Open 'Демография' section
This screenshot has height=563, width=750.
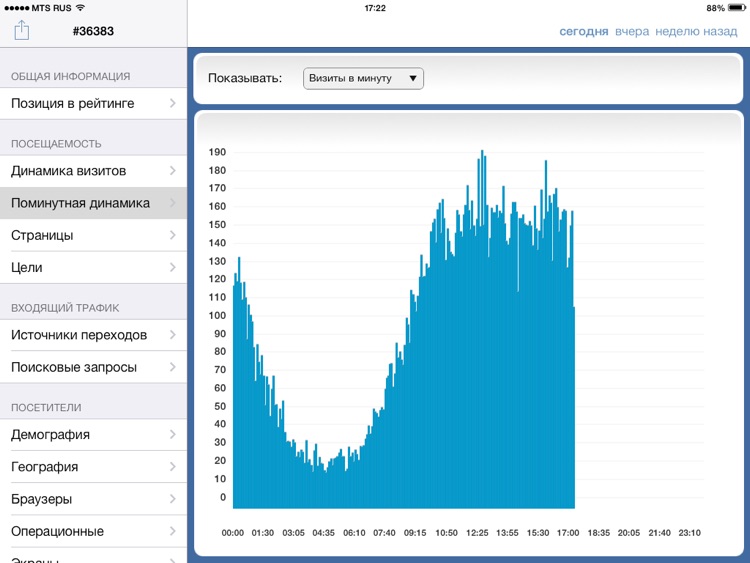click(93, 434)
